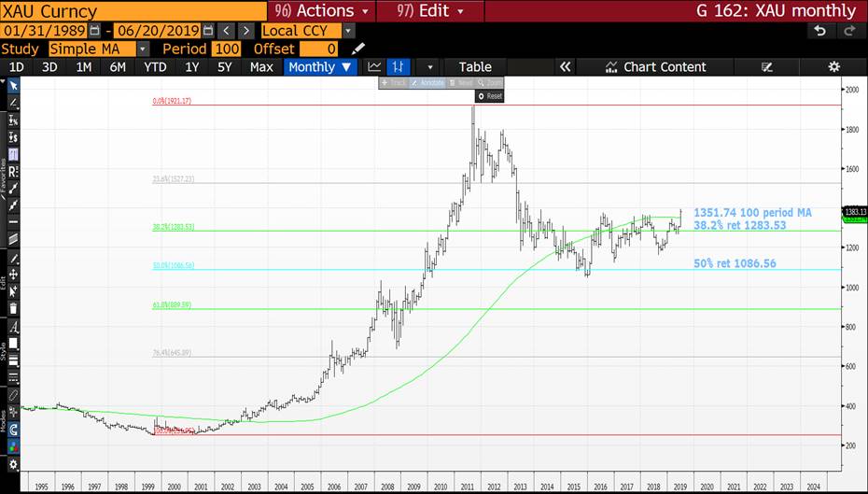
Task: Click the pencil edit annotation tool
Action: [13, 259]
